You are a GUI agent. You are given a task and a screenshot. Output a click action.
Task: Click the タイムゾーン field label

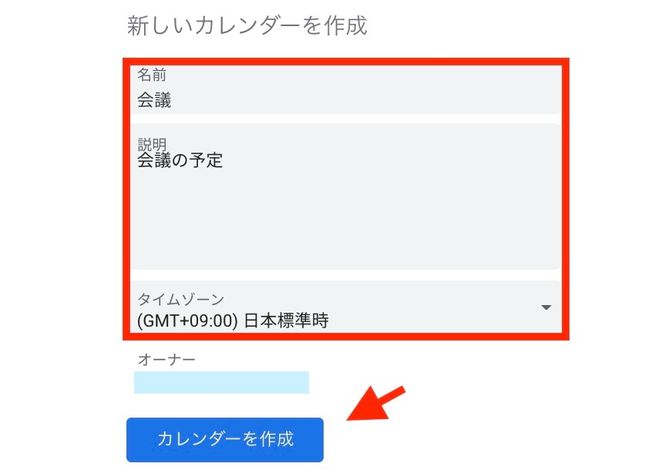[x=180, y=299]
